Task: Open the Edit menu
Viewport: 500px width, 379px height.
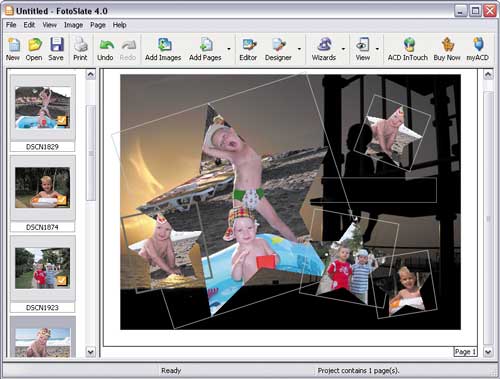Action: (29, 25)
